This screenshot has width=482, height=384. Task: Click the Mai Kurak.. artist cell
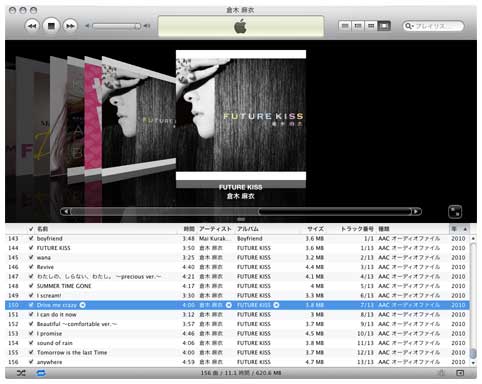tap(215, 239)
